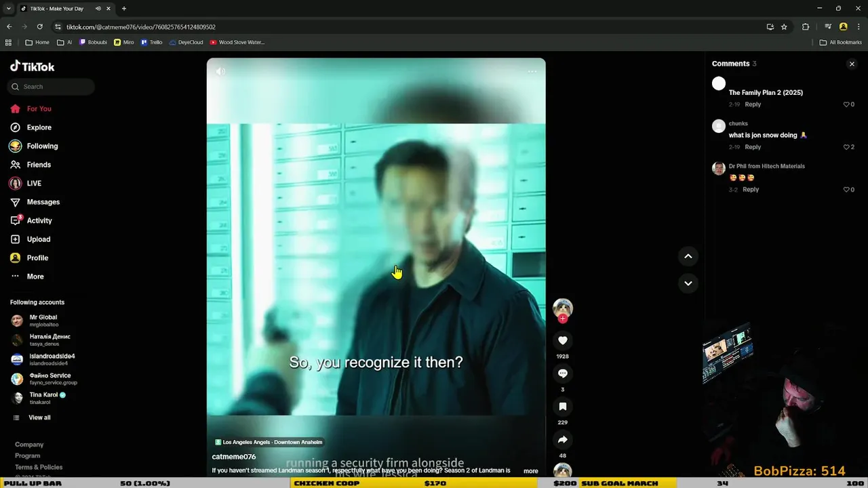
Task: Like The Family Plan 2 comment
Action: point(846,104)
